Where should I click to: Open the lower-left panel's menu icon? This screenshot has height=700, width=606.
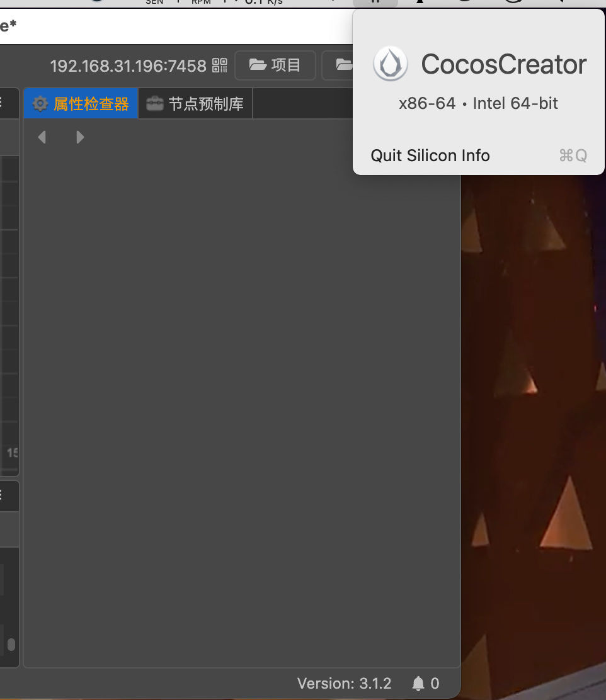tap(1, 495)
